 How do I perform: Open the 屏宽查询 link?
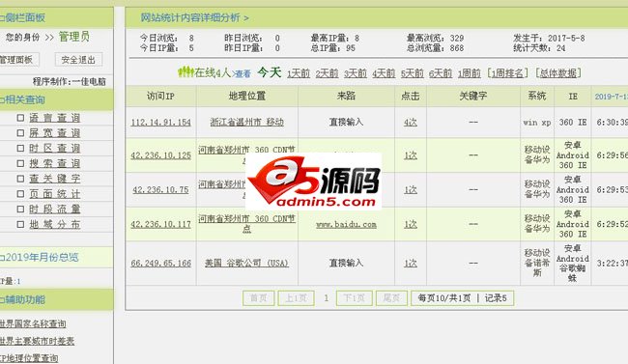(x=55, y=133)
